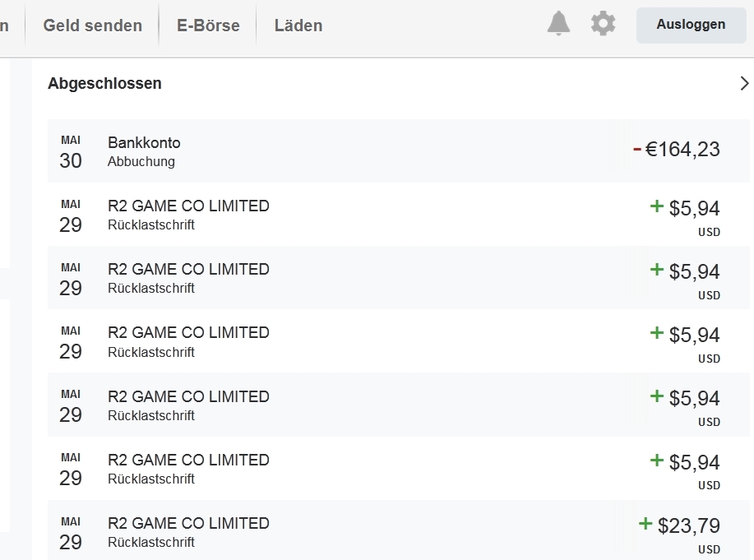Viewport: 754px width, 560px height.
Task: Click the Abgeschlossen heading
Action: [104, 83]
